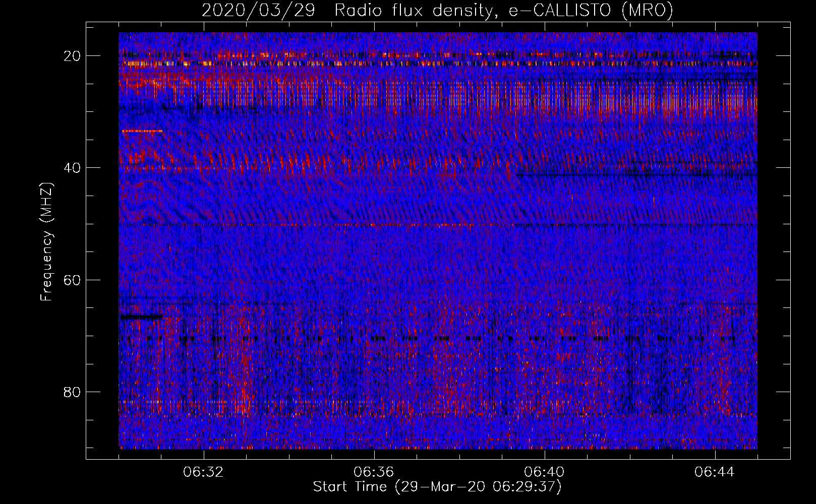Click the short orange line near 33 MHz
The height and width of the screenshot is (504, 816).
pos(142,131)
